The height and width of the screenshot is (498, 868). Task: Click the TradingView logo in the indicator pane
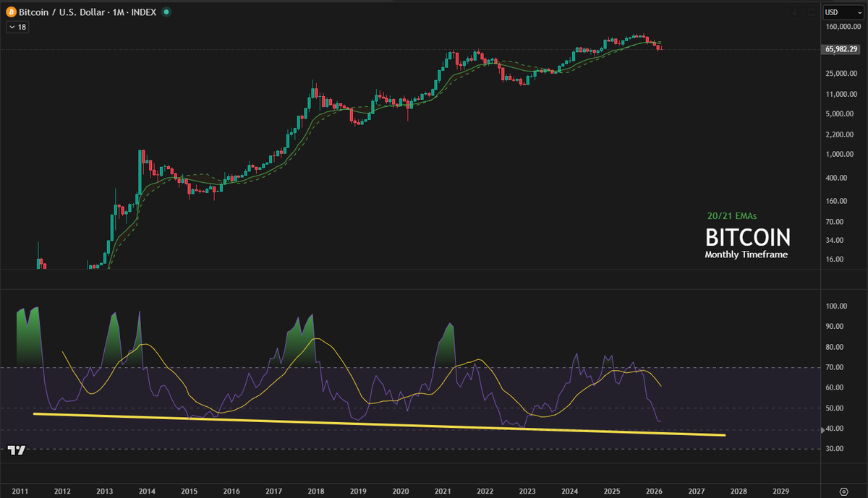17,450
